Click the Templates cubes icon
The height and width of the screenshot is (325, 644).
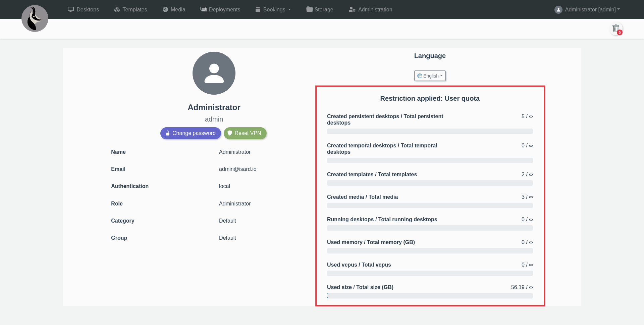(117, 9)
